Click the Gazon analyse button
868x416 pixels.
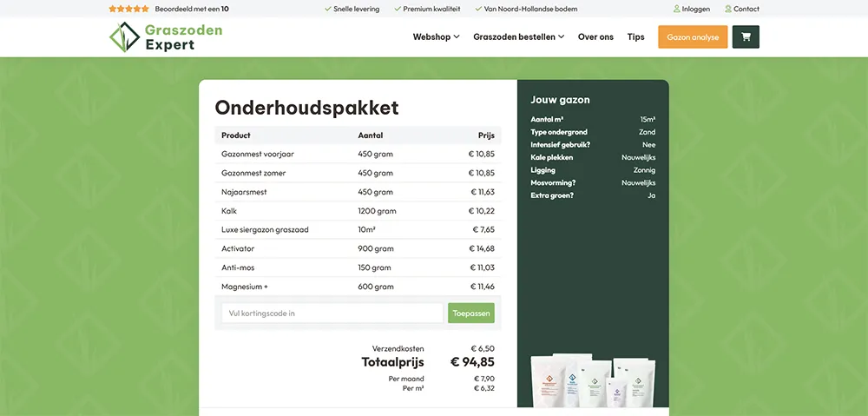[x=693, y=37]
